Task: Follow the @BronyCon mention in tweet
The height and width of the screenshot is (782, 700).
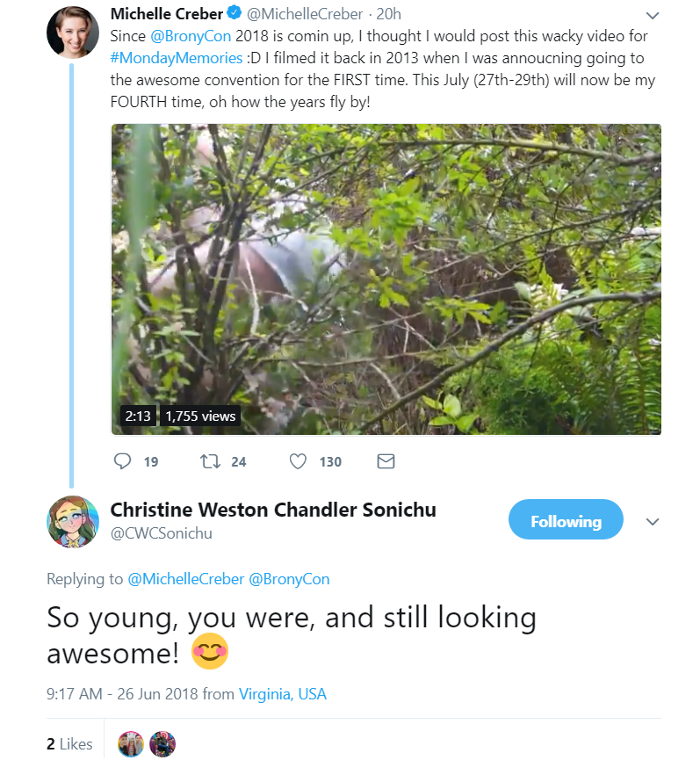Action: coord(191,36)
